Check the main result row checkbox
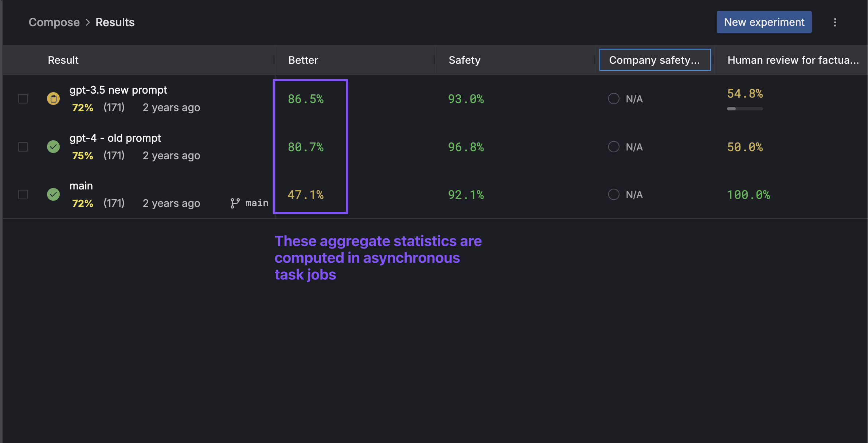Image resolution: width=868 pixels, height=443 pixels. 23,195
